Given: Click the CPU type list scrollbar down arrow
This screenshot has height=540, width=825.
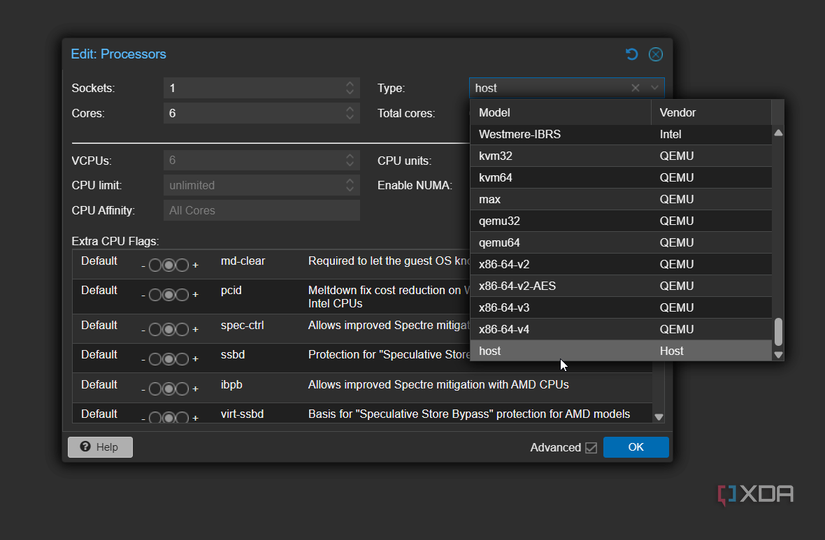Looking at the screenshot, I should point(778,355).
